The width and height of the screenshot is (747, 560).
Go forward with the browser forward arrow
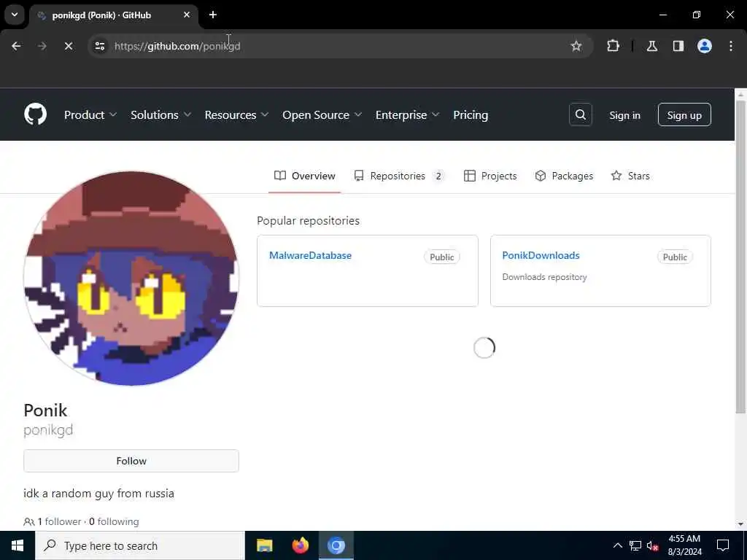coord(42,46)
